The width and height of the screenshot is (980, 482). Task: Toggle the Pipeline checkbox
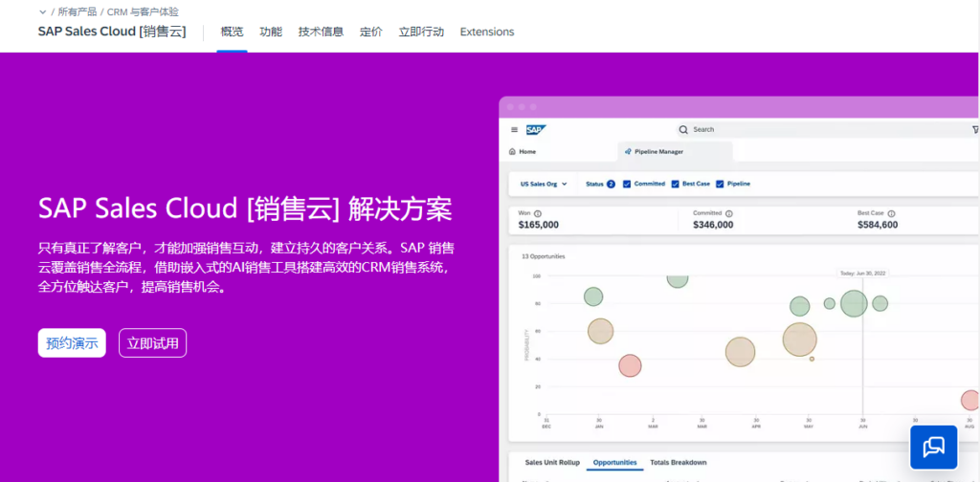[720, 185]
